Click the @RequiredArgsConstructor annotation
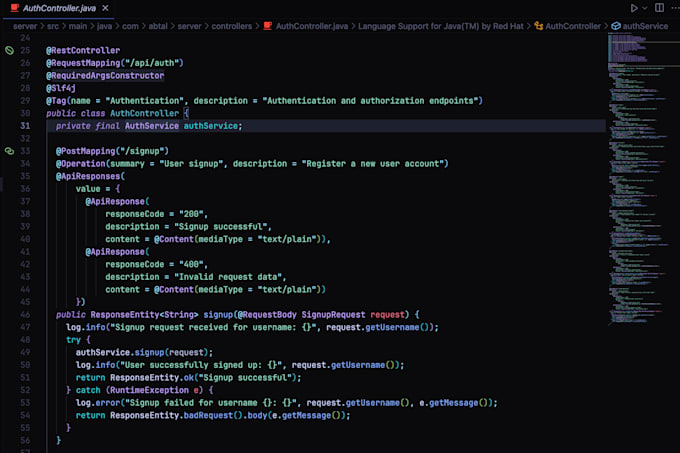 (105, 75)
